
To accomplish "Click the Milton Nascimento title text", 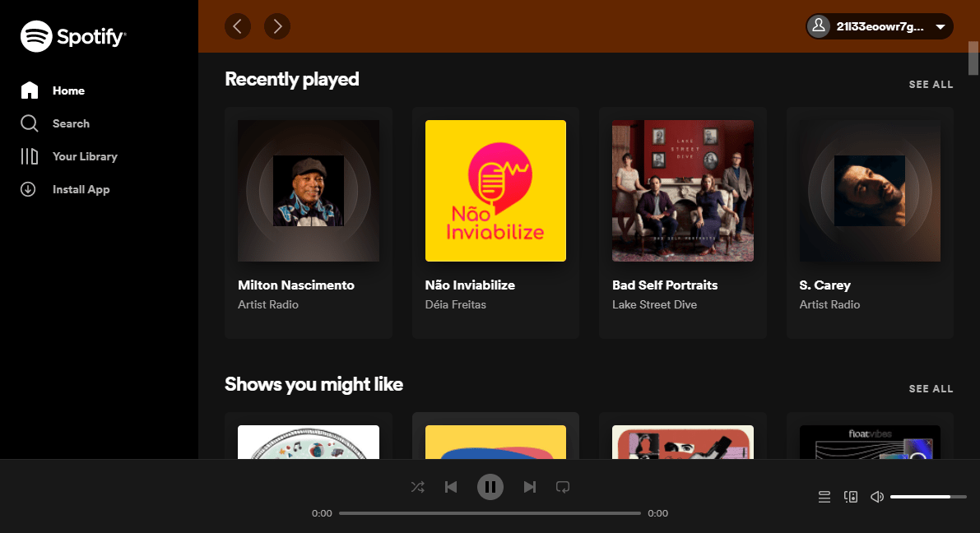I will click(296, 285).
